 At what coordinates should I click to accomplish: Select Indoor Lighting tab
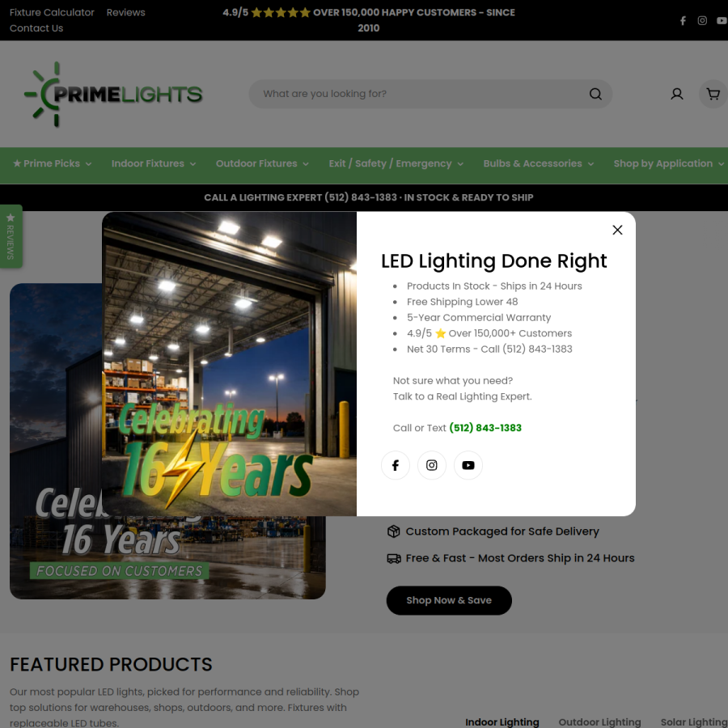coord(502,722)
